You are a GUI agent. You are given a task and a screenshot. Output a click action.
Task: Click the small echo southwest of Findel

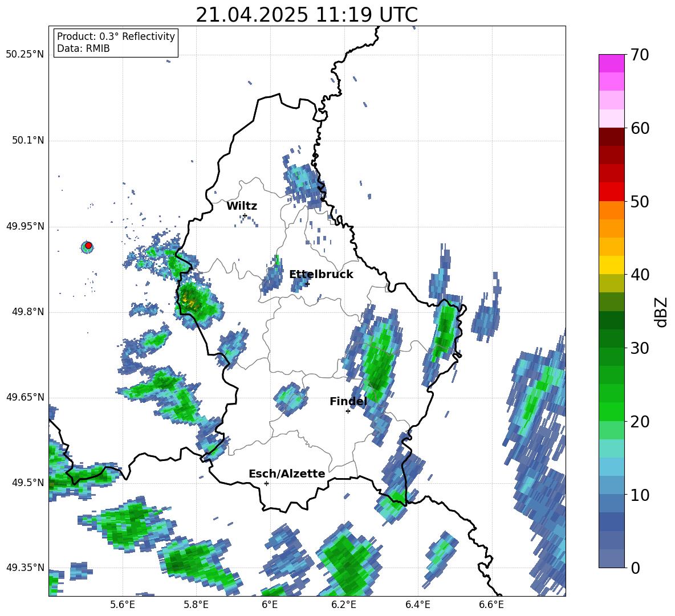pos(291,399)
